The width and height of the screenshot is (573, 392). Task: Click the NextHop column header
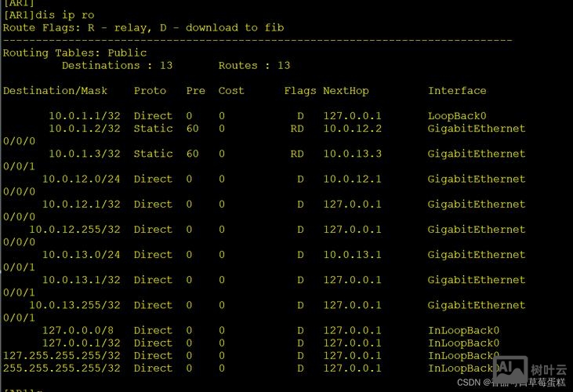point(346,91)
